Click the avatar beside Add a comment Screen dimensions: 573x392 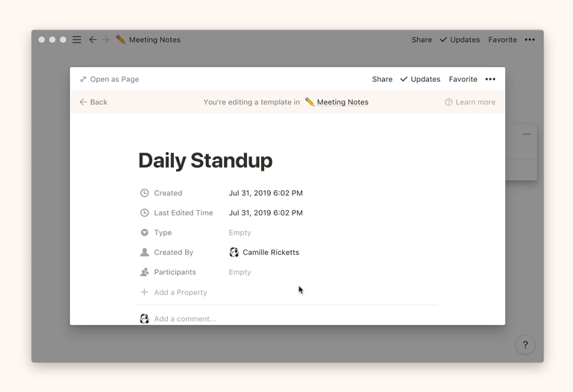click(x=145, y=319)
